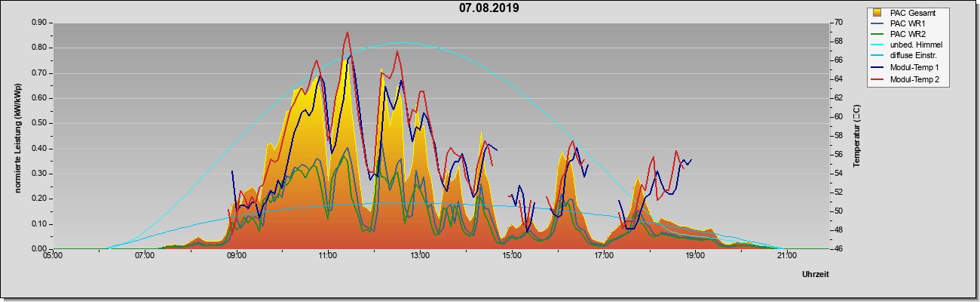980x302 pixels.
Task: Click the 13:00 time axis label
Action: point(420,255)
